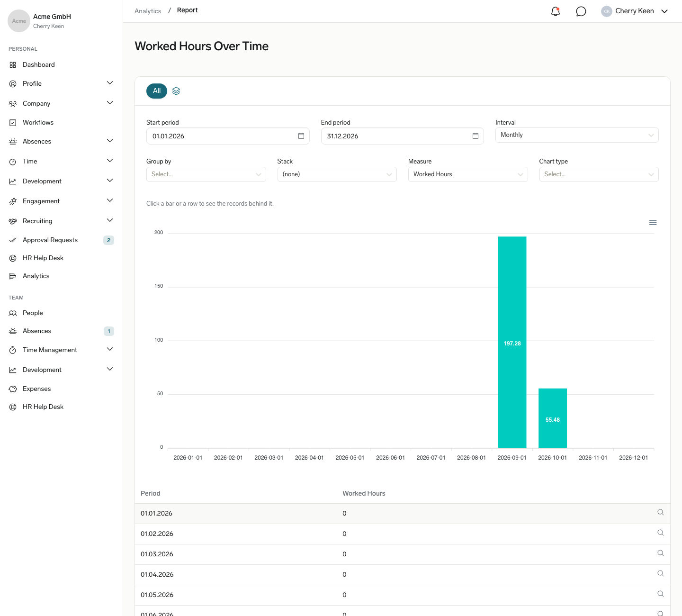The image size is (682, 616).
Task: Click the Approval Requests checkmark icon
Action: click(x=13, y=240)
